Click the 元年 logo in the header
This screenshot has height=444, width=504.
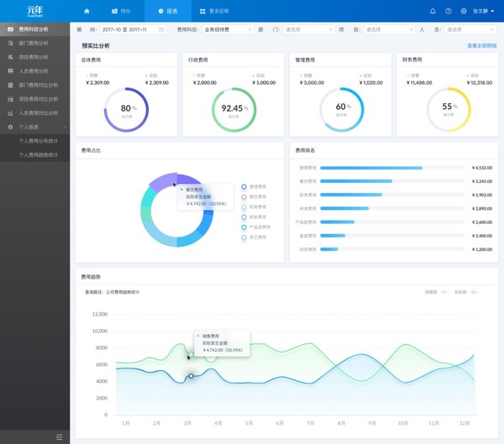[x=34, y=11]
